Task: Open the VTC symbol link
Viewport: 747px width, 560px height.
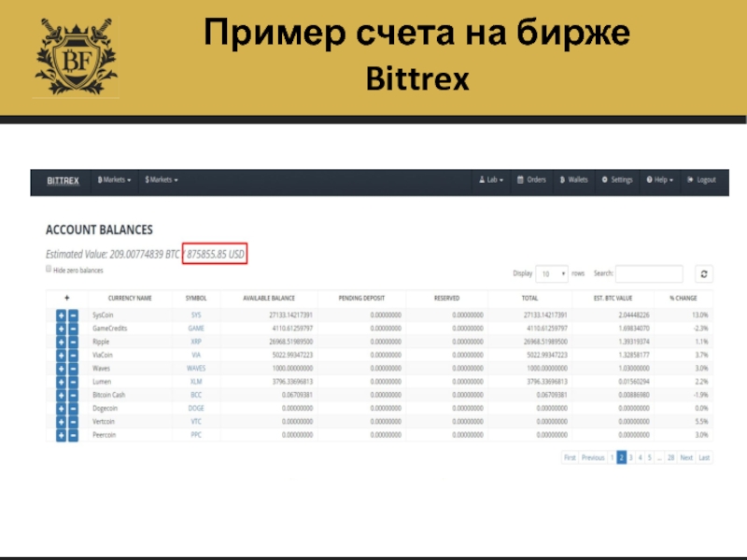Action: tap(196, 422)
